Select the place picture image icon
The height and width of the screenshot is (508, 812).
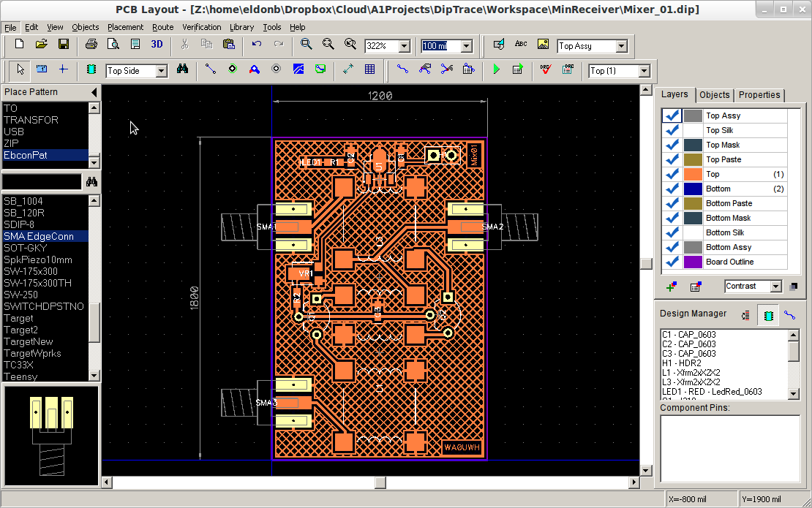pos(543,45)
